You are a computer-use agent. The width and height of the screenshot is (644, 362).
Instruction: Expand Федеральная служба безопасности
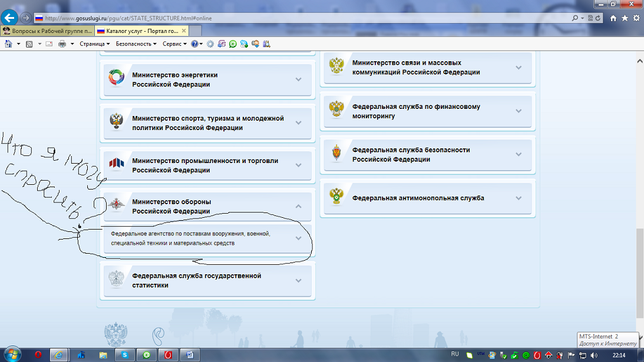coord(518,154)
